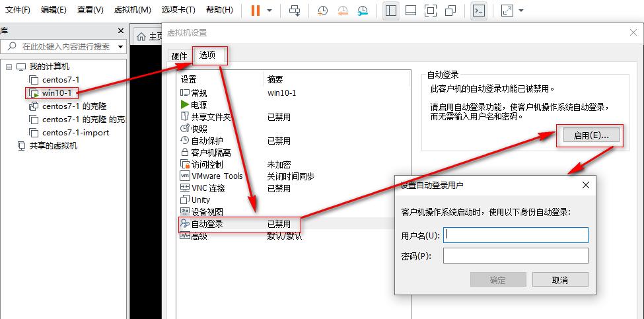Viewport: 644px width, 319px height.
Task: Select the 共享文件夹 settings row
Action: tap(293, 117)
